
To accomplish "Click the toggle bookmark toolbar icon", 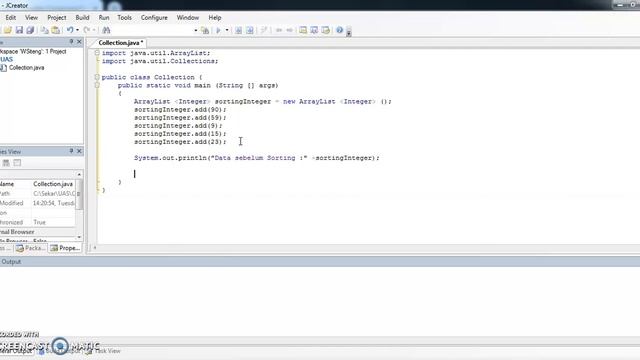I will tap(264, 30).
